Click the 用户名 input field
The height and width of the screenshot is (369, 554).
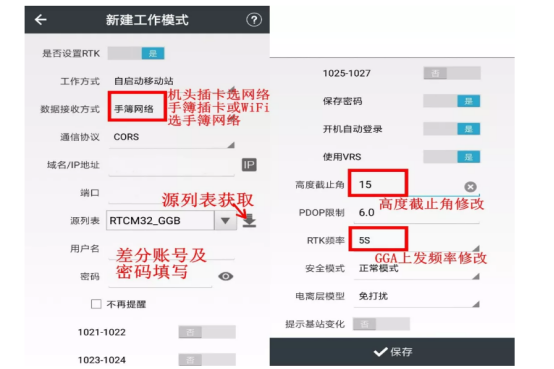pyautogui.click(x=172, y=250)
